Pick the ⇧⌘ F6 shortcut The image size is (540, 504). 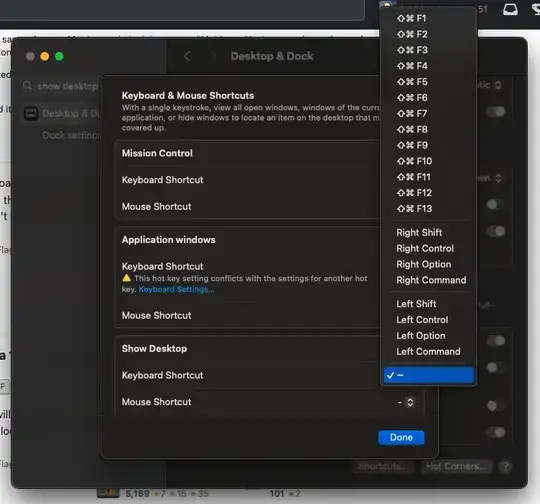(429, 97)
